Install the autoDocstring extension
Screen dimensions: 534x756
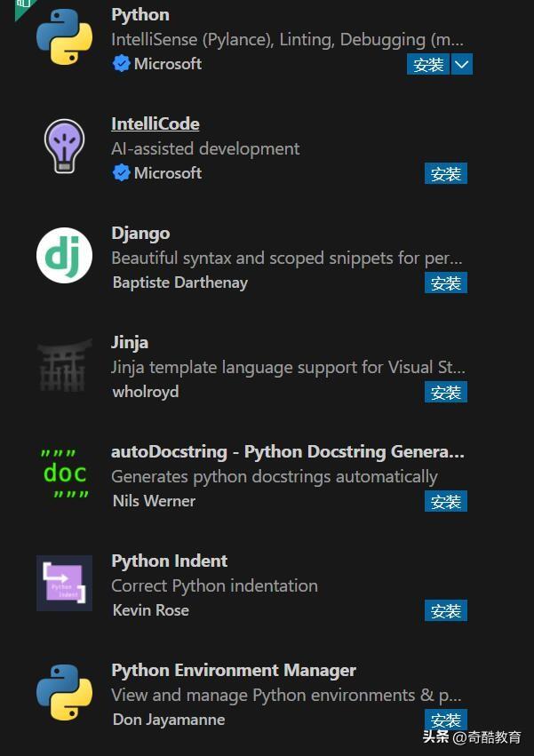(446, 501)
